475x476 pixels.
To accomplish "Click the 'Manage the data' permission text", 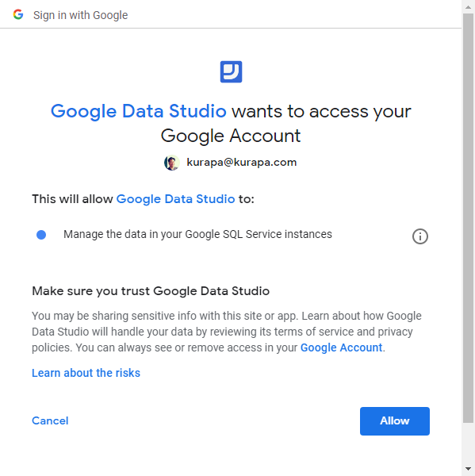I will (x=197, y=234).
